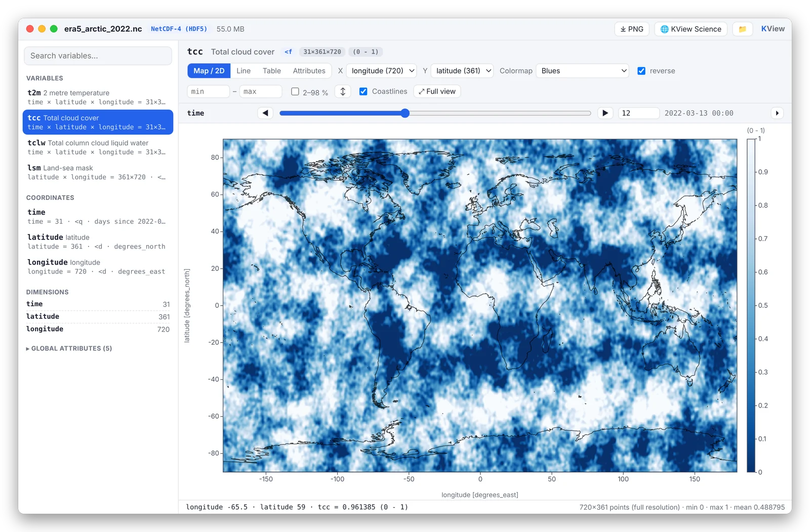Image resolution: width=810 pixels, height=532 pixels.
Task: Select the tclw cloud liquid water variable
Action: pos(98,147)
